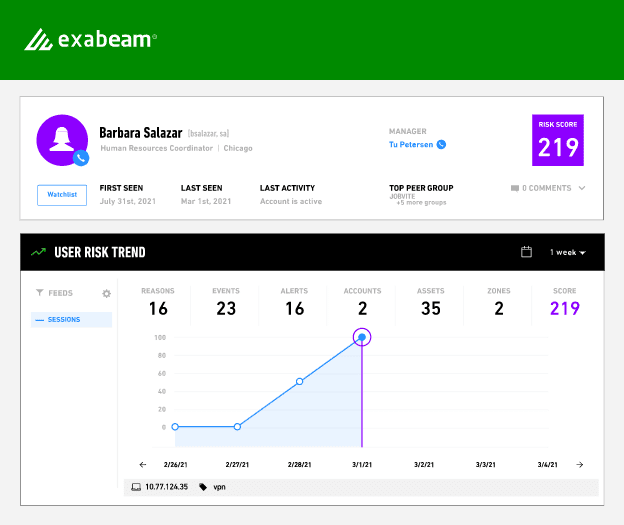Click the laptop asset icon
This screenshot has height=525, width=624.
(x=136, y=487)
